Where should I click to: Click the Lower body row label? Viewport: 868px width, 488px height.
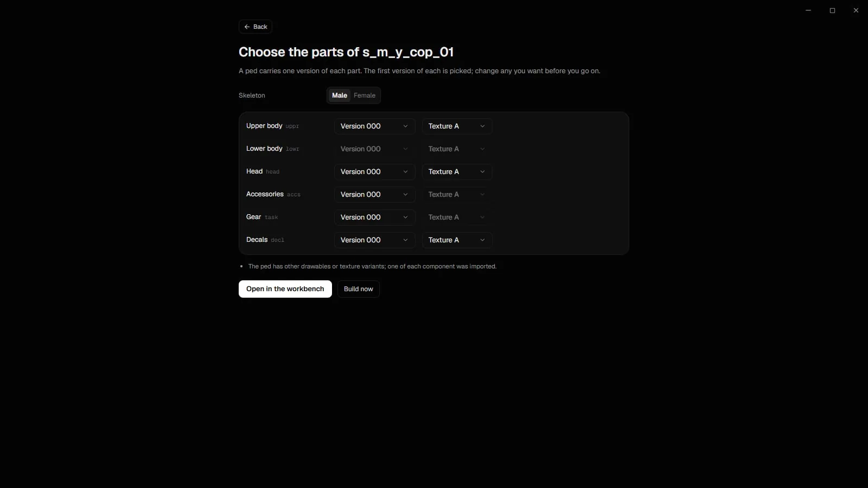pyautogui.click(x=264, y=149)
